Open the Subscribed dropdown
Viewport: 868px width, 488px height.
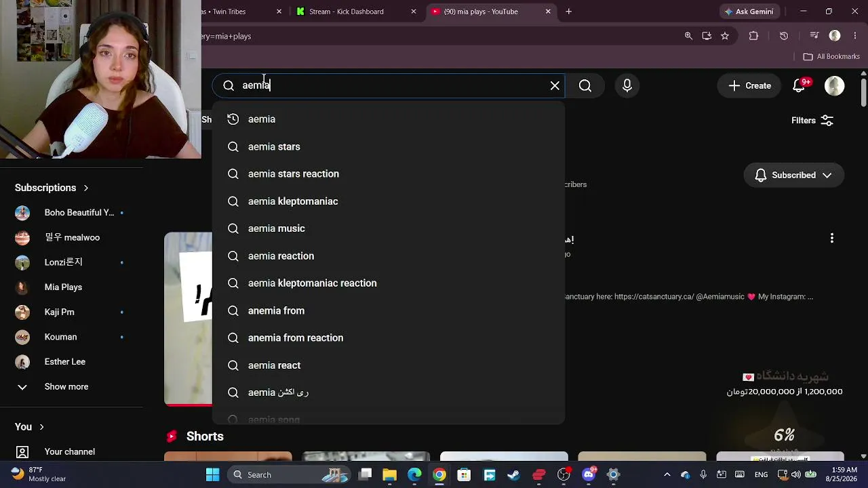(793, 175)
